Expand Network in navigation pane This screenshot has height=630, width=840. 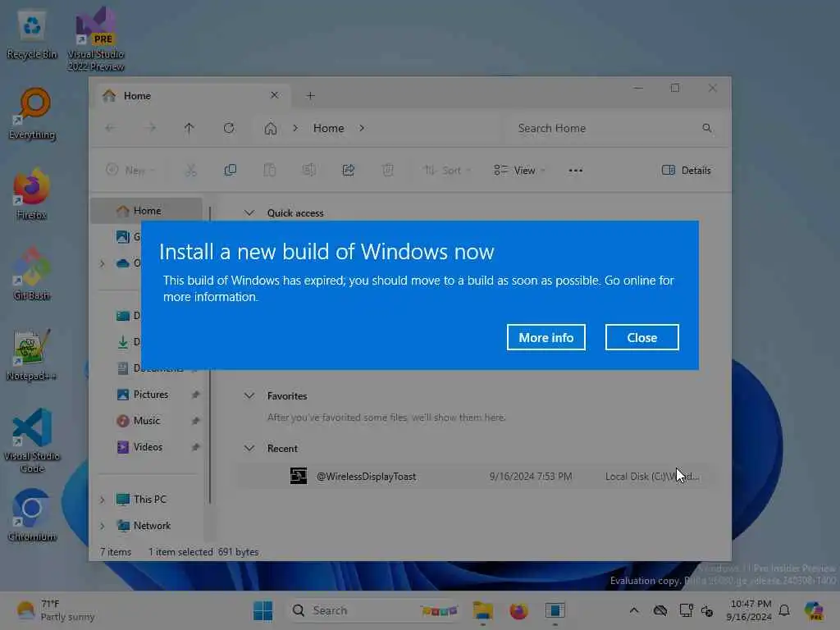pos(103,526)
